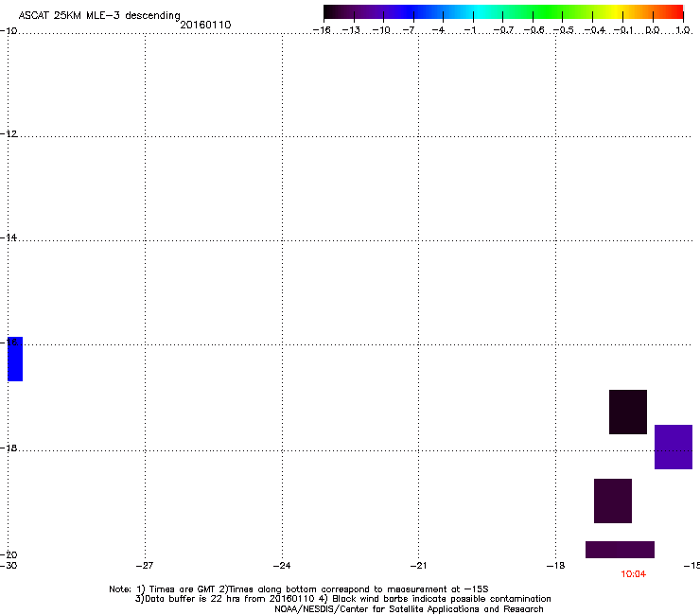The height and width of the screenshot is (615, 700).
Task: Click the color scale gradient bar
Action: 503,12
